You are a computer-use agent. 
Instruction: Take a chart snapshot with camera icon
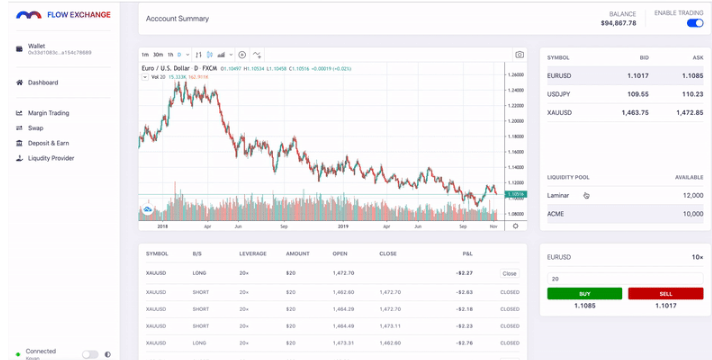pyautogui.click(x=519, y=55)
